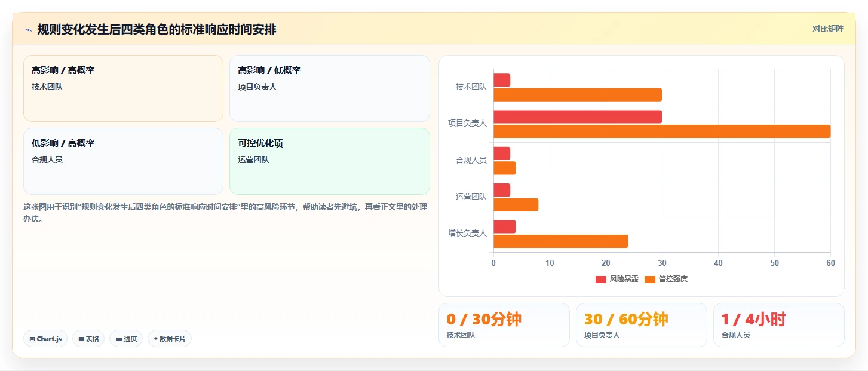Image resolution: width=868 pixels, height=371 pixels.
Task: Click the 项目负责人 red risk bar
Action: [x=578, y=116]
